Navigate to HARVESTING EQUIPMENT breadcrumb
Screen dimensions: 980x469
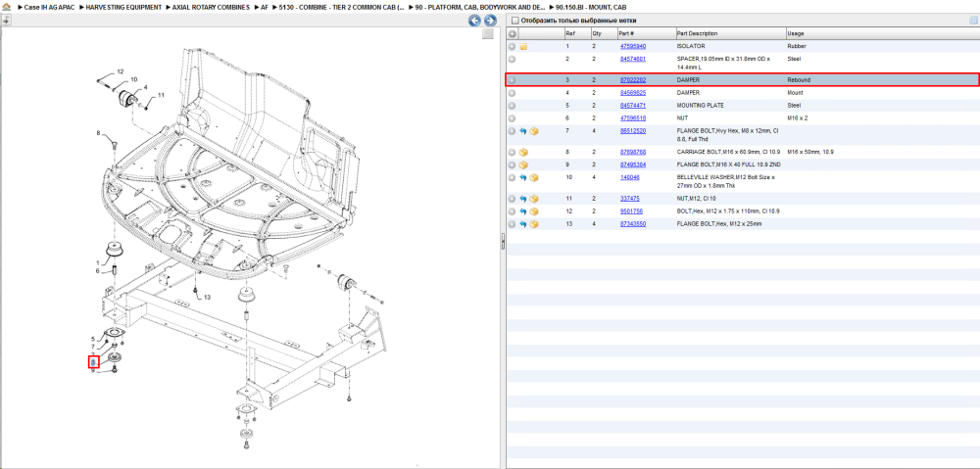123,7
